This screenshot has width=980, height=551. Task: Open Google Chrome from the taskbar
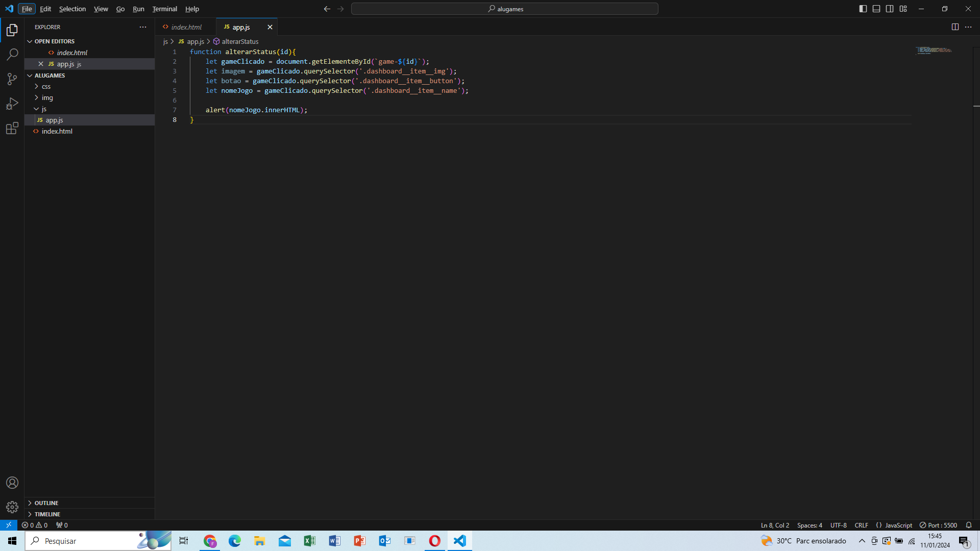tap(210, 541)
